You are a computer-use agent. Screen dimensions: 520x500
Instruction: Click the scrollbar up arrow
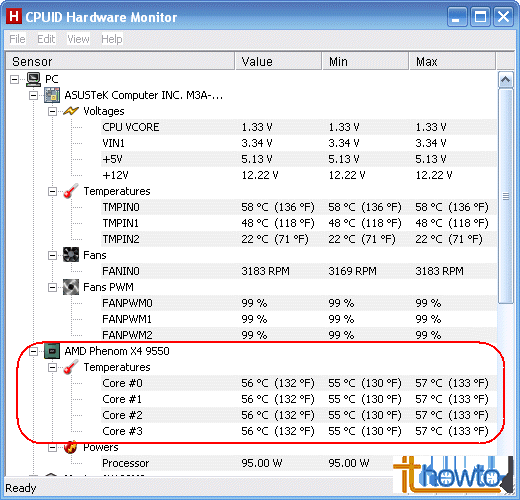point(506,79)
